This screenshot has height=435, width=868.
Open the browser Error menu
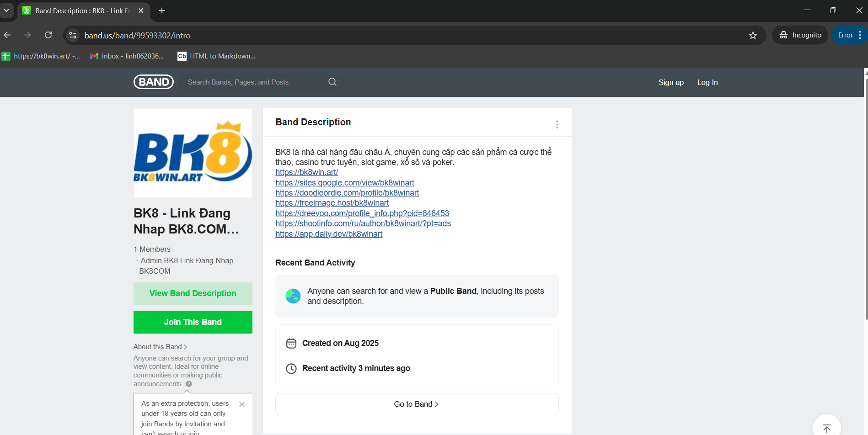[849, 35]
